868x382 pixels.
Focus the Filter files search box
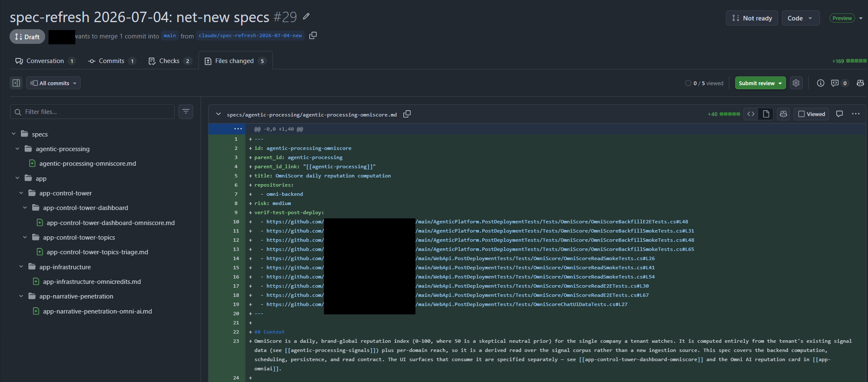click(92, 111)
